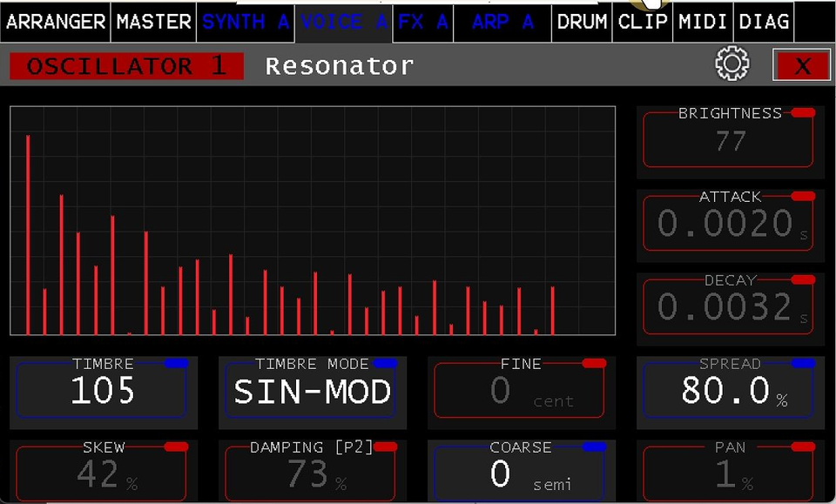Viewport: 836px width, 504px height.
Task: Select the SYNTH A tab
Action: pos(246,22)
